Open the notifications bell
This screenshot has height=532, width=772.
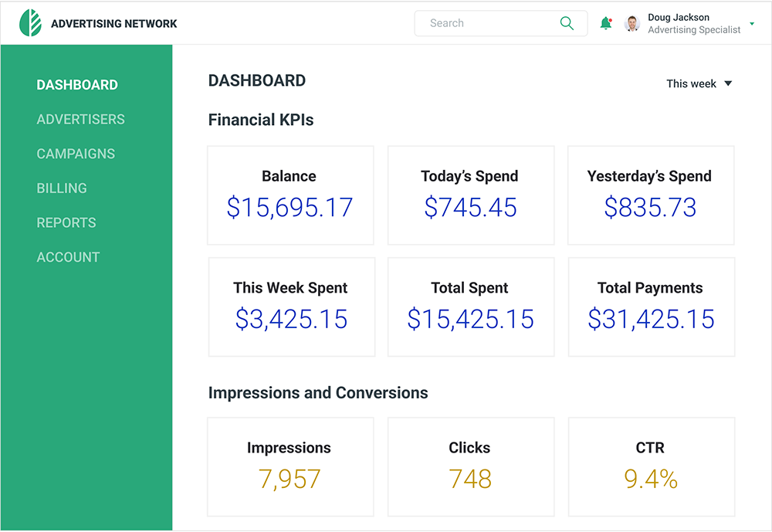pos(606,23)
